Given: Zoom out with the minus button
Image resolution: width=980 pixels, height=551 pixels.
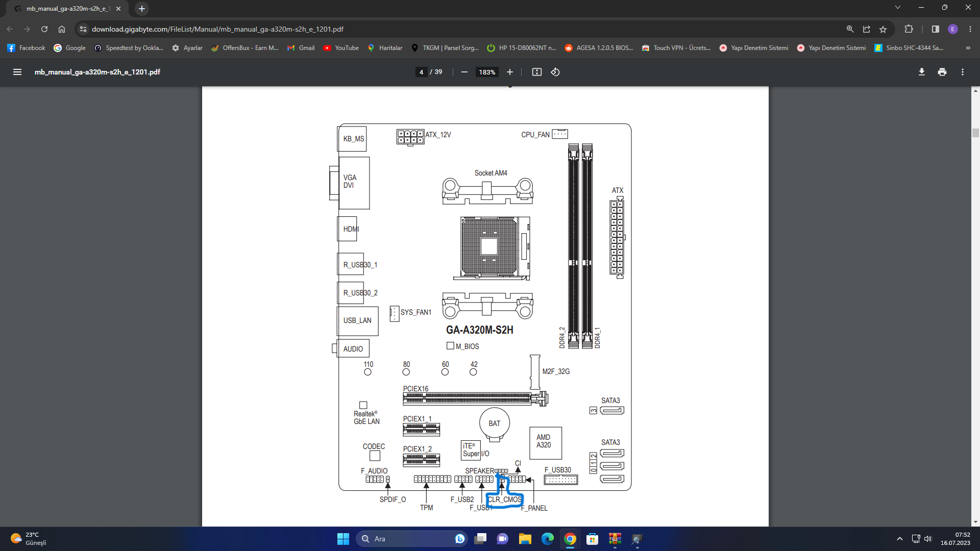Looking at the screenshot, I should (x=464, y=72).
